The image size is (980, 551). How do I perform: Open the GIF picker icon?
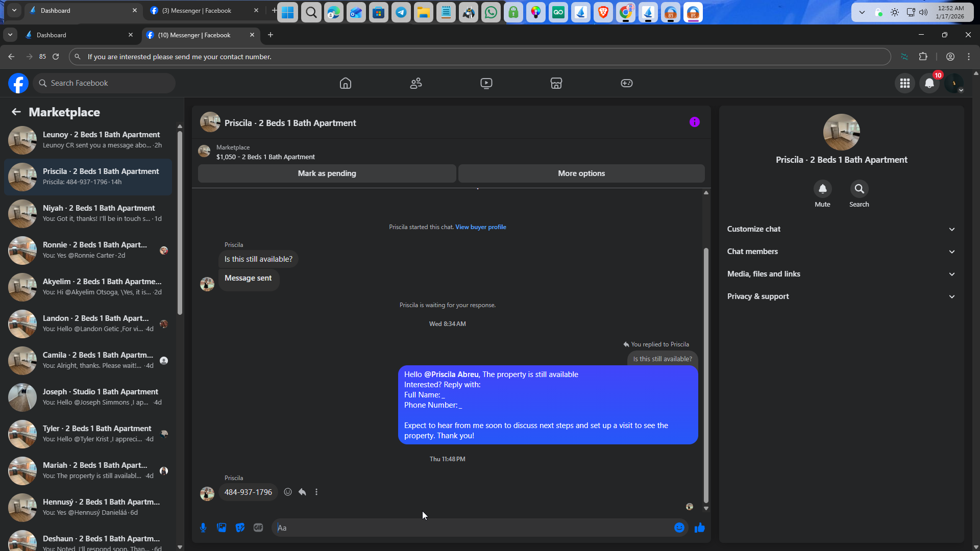pyautogui.click(x=258, y=528)
